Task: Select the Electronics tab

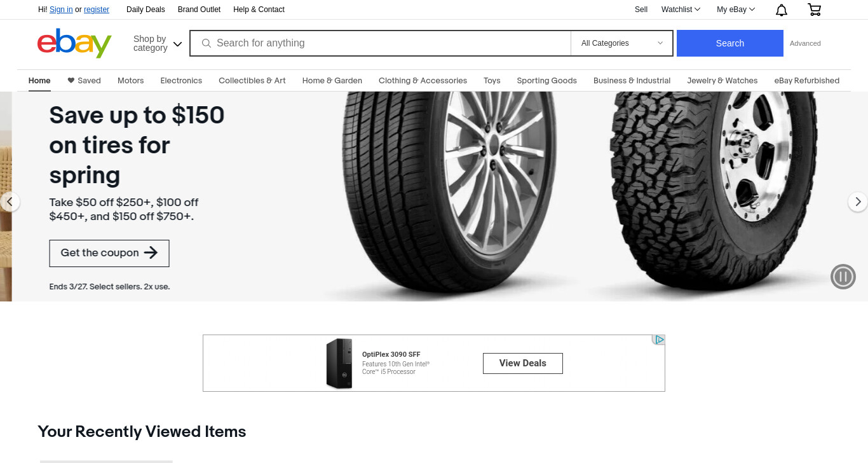Action: 181,81
